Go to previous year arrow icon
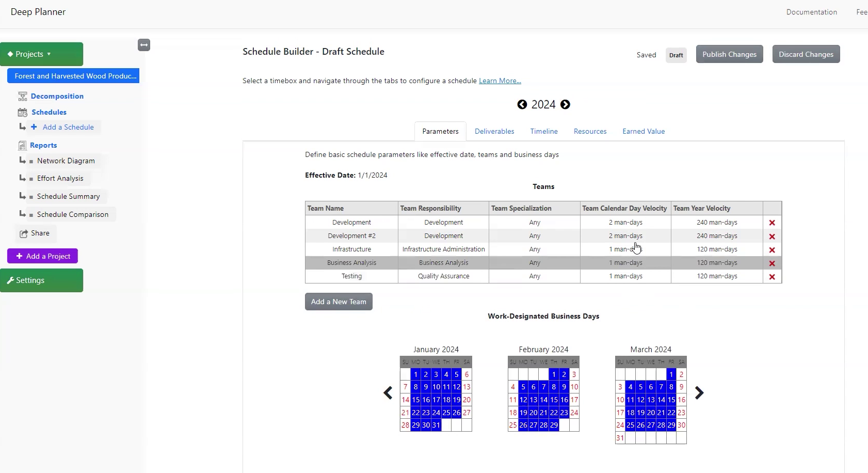 click(522, 104)
